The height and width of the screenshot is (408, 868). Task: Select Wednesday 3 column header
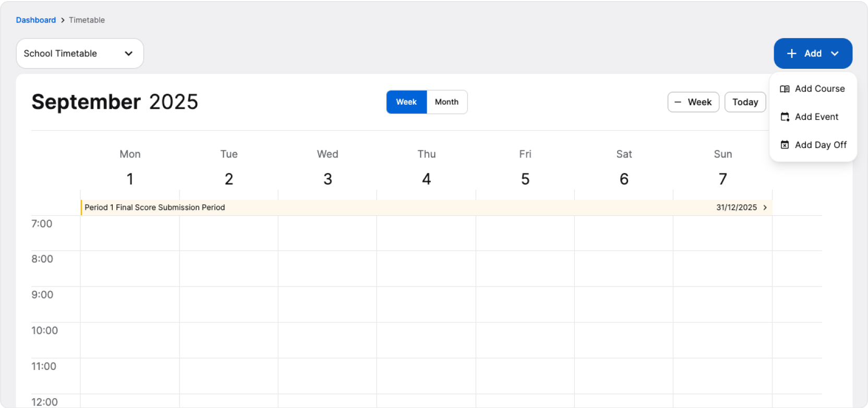click(328, 168)
